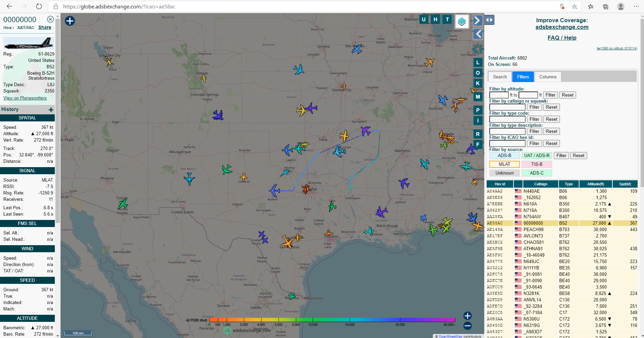Toggle the I map option
The width and height of the screenshot is (644, 338).
click(478, 121)
